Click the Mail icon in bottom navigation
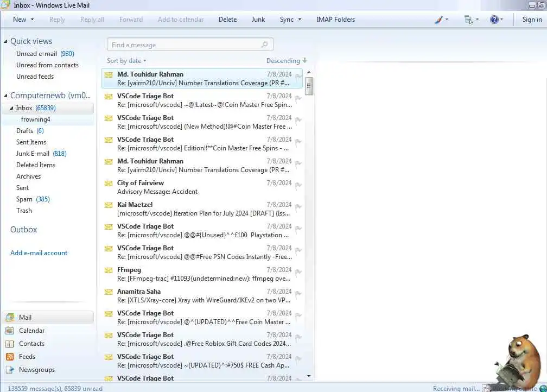Screen dimensions: 547x392 10,317
